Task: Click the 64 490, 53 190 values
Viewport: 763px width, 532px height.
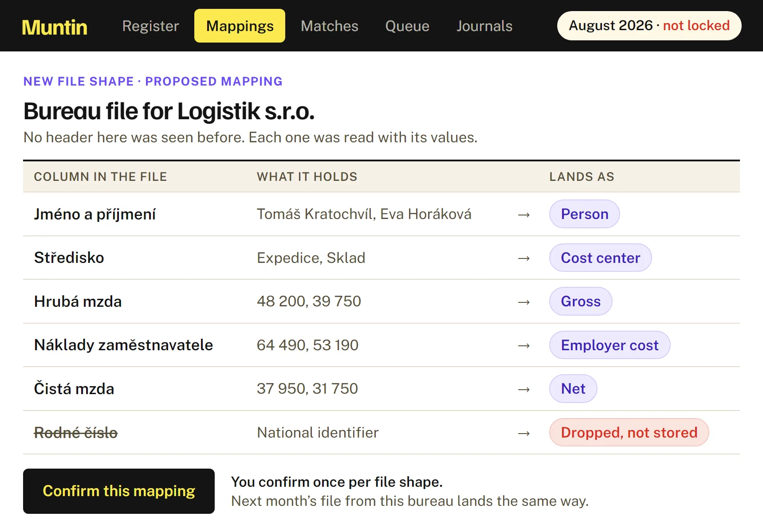Action: (307, 345)
